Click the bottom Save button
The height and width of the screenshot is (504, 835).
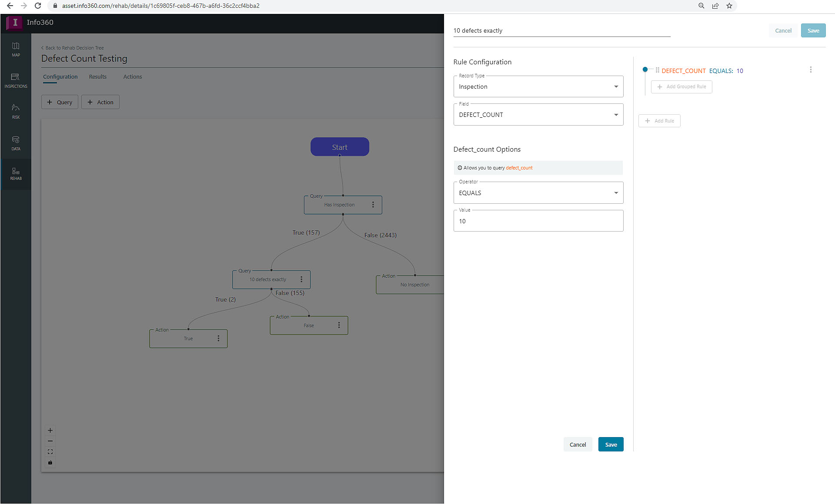tap(611, 444)
